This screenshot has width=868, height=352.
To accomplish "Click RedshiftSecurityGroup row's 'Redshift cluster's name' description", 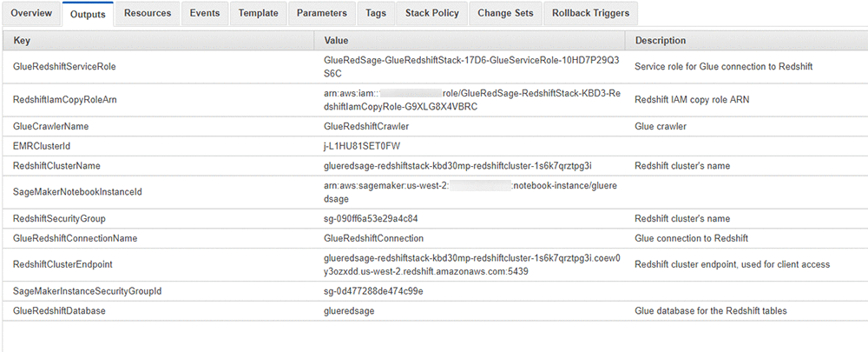I will (682, 218).
